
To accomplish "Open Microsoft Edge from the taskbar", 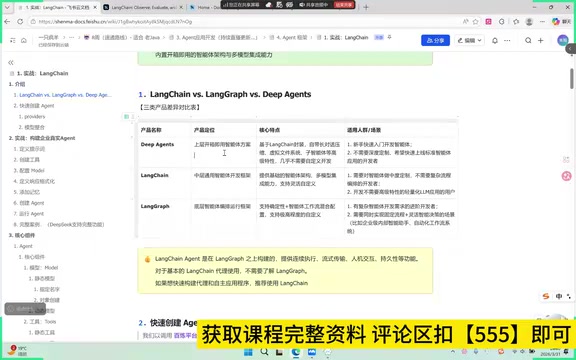I will point(296,353).
